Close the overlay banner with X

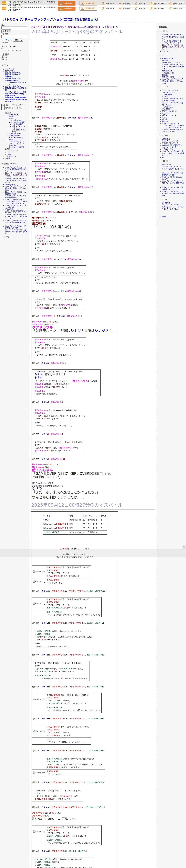184,548
